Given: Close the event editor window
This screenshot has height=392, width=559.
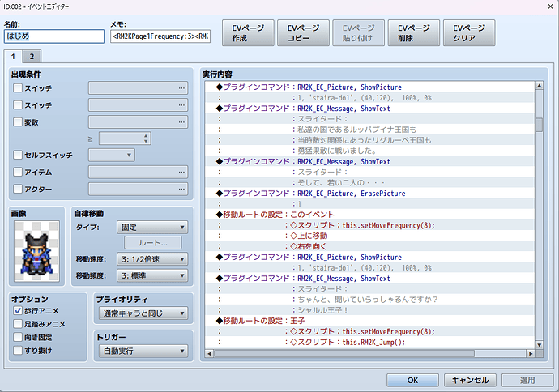Looking at the screenshot, I should click(550, 6).
